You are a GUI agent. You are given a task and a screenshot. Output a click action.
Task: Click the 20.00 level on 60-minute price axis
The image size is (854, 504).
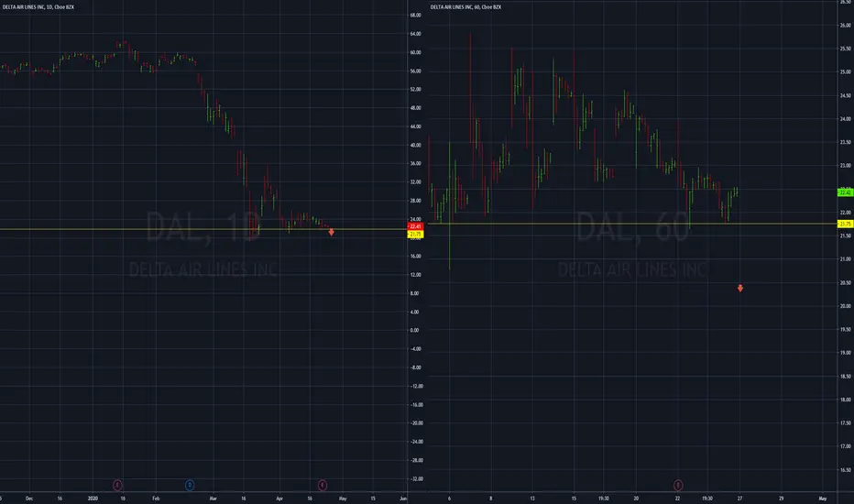click(845, 306)
